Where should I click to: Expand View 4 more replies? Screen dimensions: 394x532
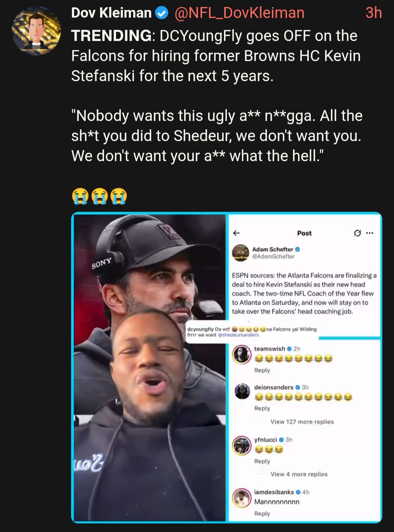pos(299,474)
